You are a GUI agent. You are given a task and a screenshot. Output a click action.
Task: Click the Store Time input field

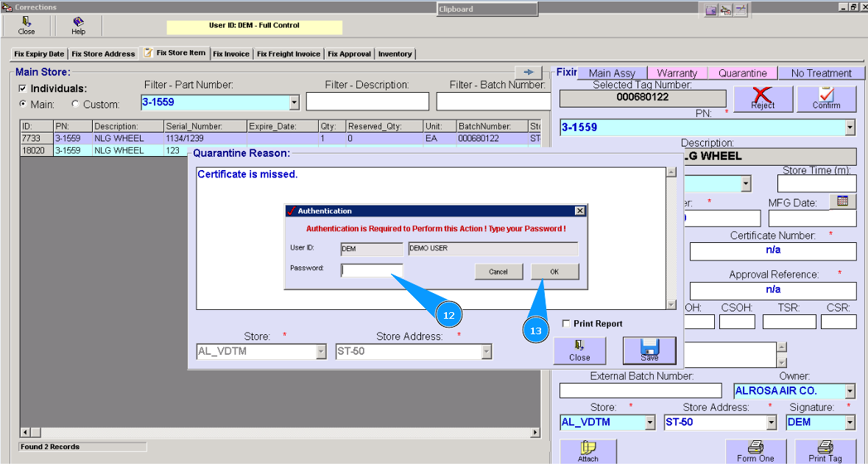(x=816, y=183)
